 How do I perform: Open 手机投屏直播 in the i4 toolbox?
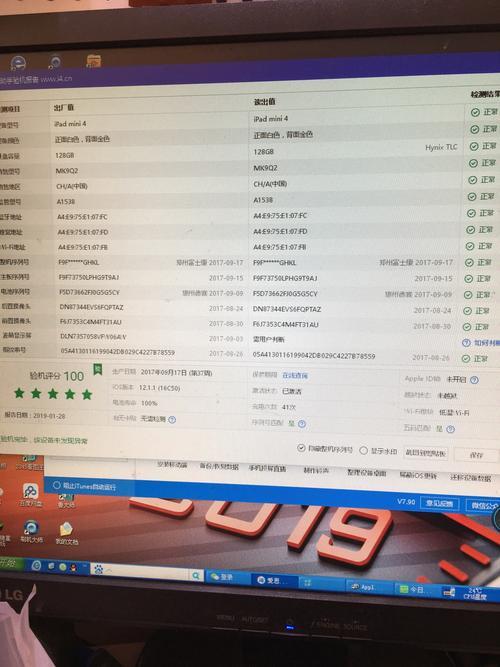point(267,468)
